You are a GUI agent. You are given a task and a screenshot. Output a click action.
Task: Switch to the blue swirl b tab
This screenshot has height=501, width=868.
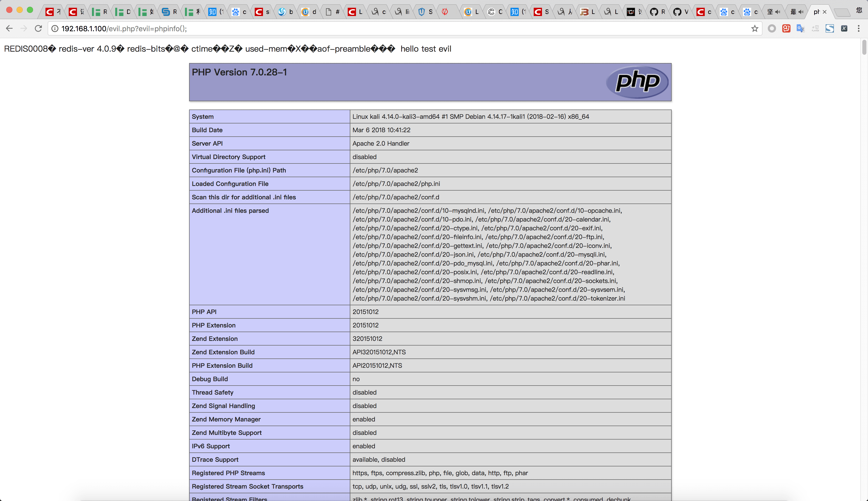285,12
